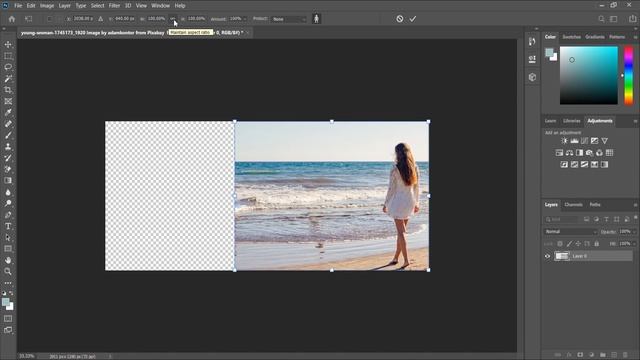Select the Gradient tool
640x360 pixels.
coord(8,180)
